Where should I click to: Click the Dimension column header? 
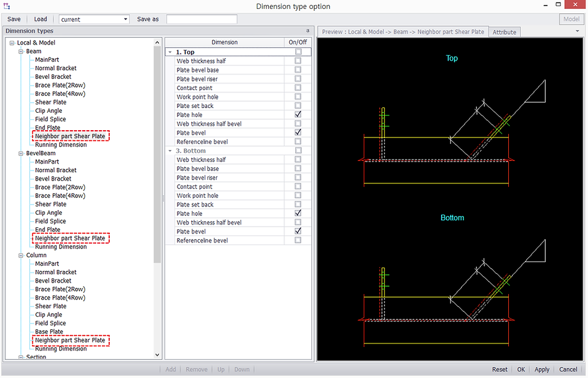[224, 43]
